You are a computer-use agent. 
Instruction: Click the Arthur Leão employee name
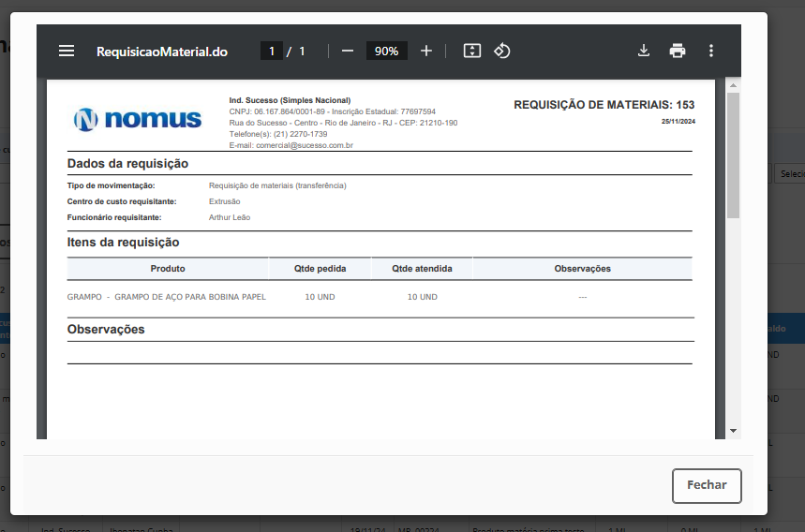(x=230, y=217)
